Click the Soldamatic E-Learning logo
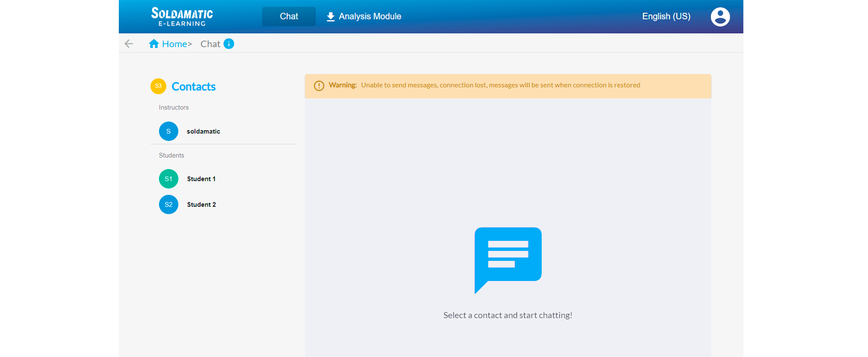 click(x=182, y=16)
